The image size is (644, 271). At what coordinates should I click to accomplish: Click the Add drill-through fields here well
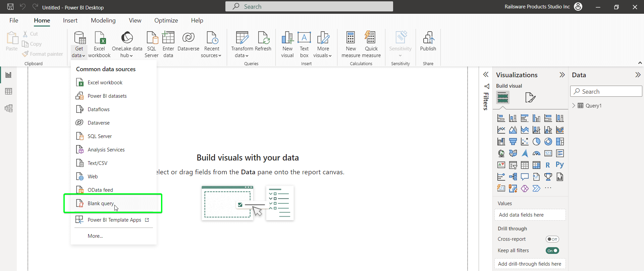[530, 264]
